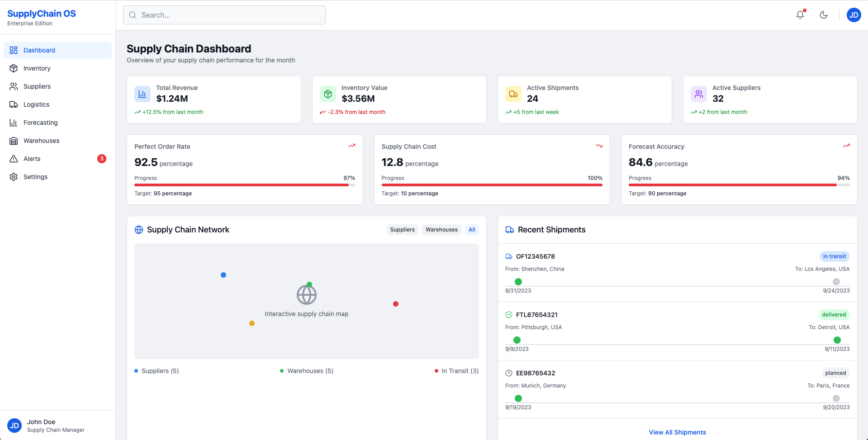Click the View All Shipments link
This screenshot has height=440, width=868.
coord(677,432)
